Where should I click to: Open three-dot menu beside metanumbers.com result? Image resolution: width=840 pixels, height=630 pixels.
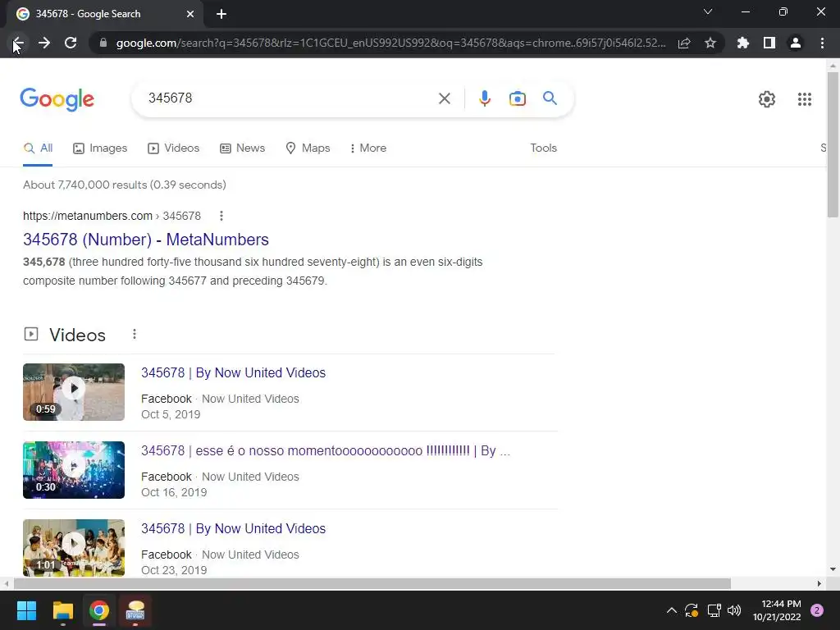click(x=221, y=216)
